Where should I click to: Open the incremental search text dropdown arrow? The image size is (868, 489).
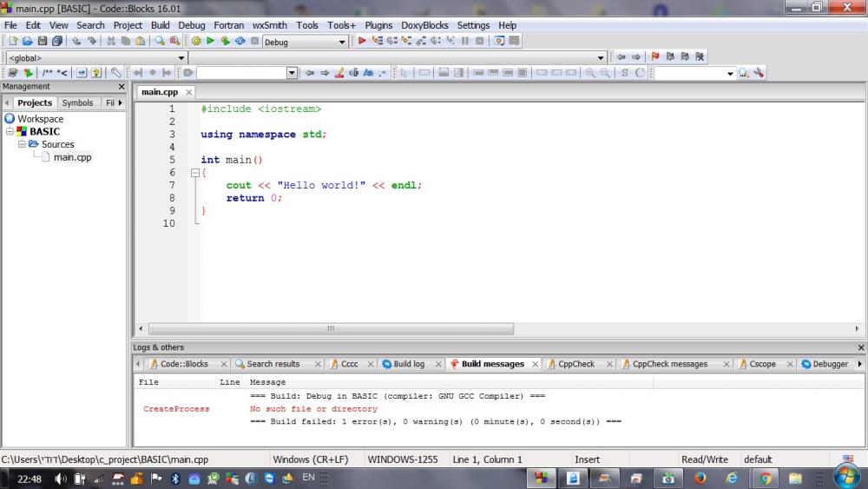click(292, 73)
